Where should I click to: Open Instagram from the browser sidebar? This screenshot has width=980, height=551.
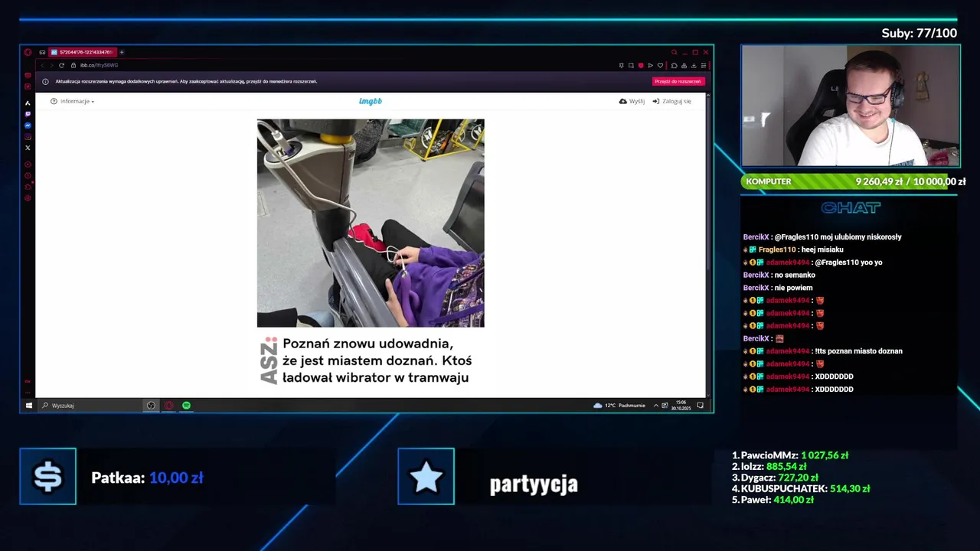tap(28, 137)
